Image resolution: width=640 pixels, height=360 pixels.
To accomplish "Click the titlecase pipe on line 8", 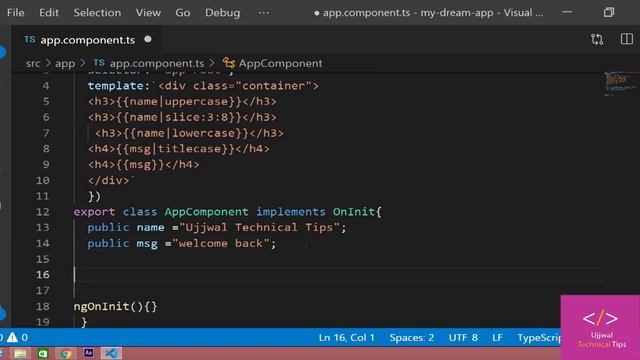I will pyautogui.click(x=190, y=149).
